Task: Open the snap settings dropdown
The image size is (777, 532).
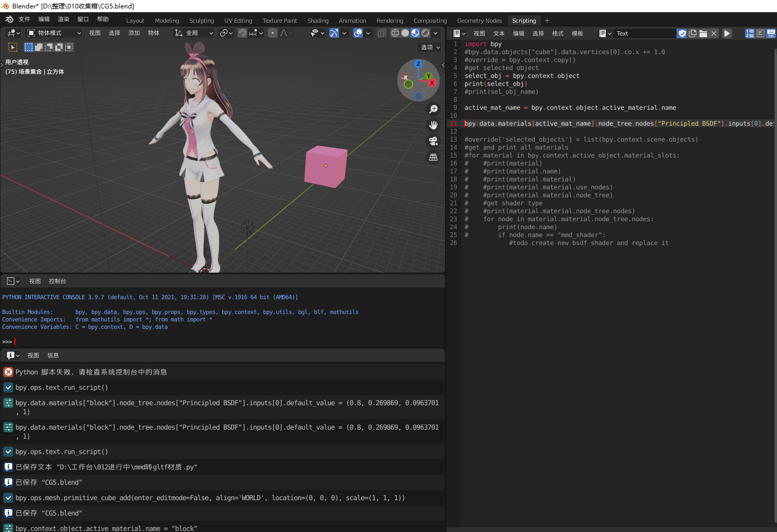Action: 256,33
